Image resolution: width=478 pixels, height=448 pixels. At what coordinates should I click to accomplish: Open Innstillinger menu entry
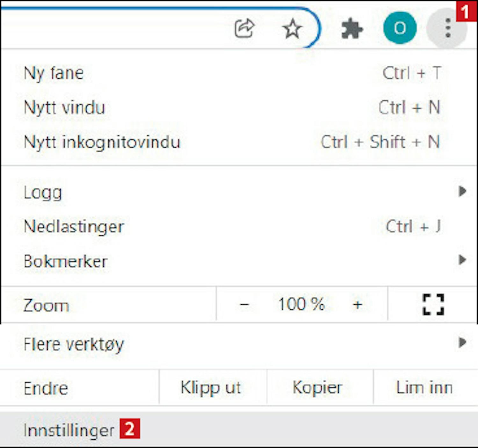tap(239, 430)
